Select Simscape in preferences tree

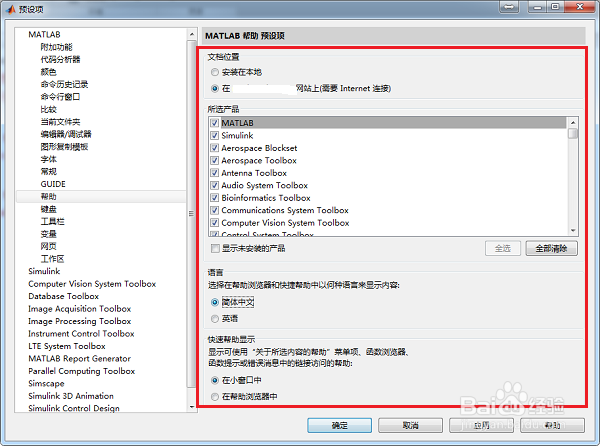(46, 383)
